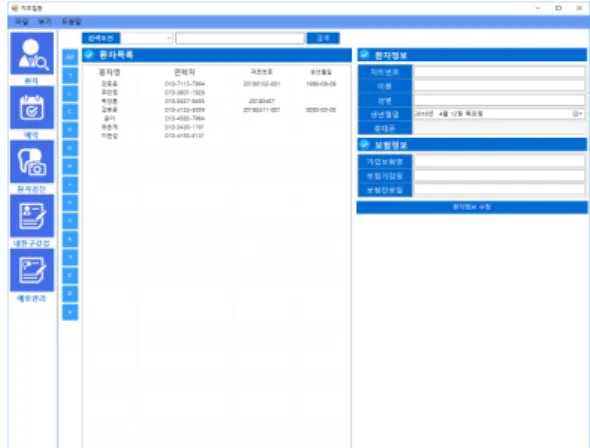
Task: Select the patient row with birth date 0000-00-00
Action: 217,110
